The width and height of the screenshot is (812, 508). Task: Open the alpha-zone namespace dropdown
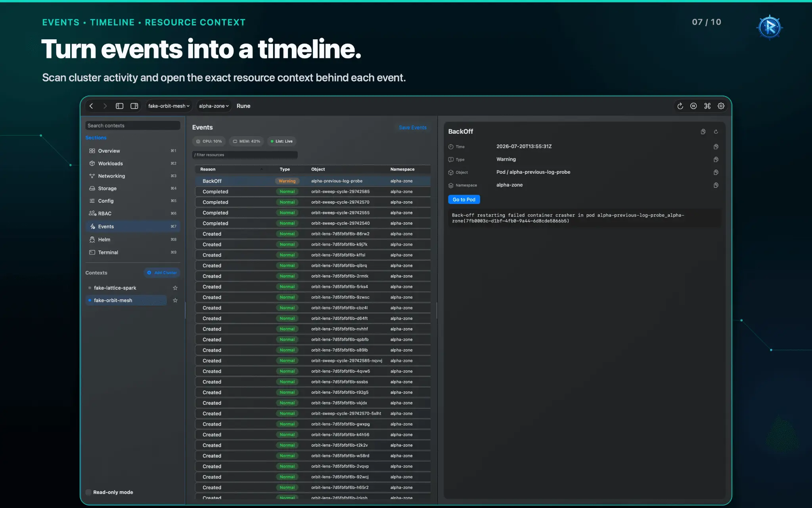tap(214, 106)
